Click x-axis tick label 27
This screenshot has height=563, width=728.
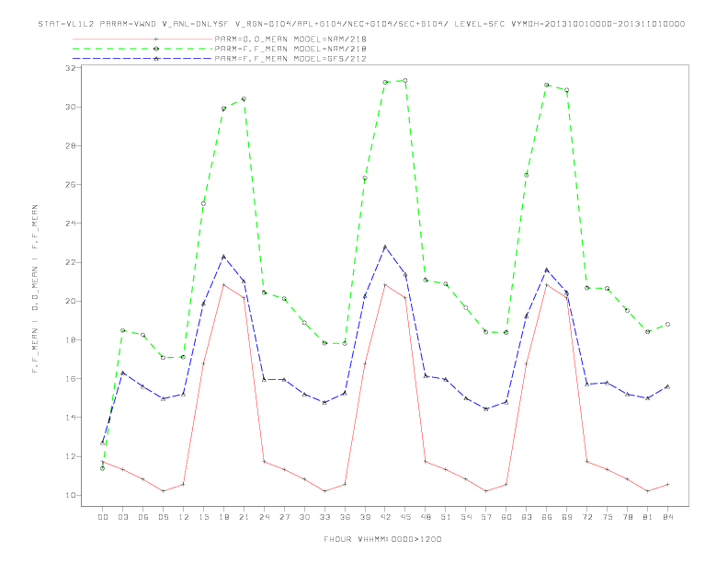(284, 517)
